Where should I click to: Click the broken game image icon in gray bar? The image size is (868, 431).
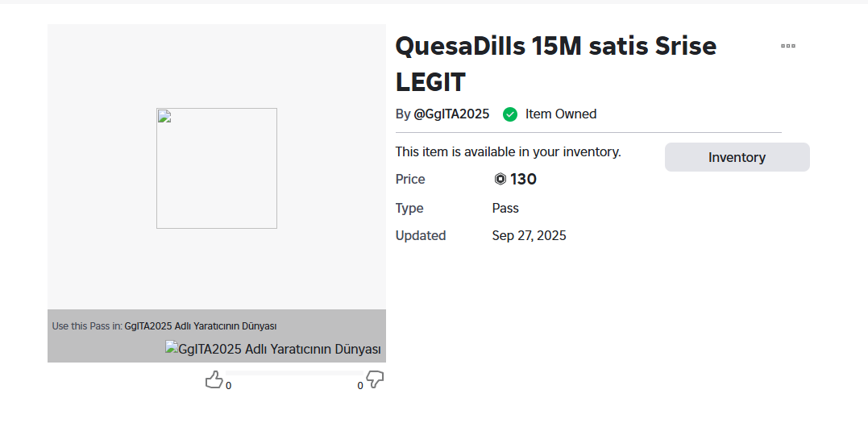click(171, 348)
